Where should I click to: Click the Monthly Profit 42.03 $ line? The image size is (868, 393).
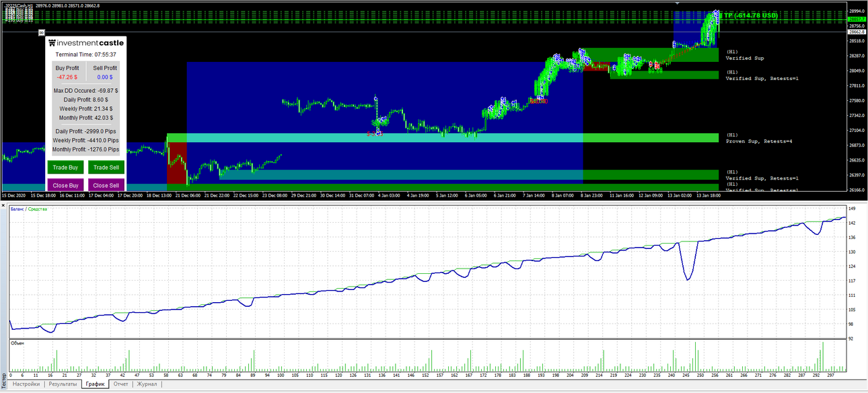coord(85,118)
